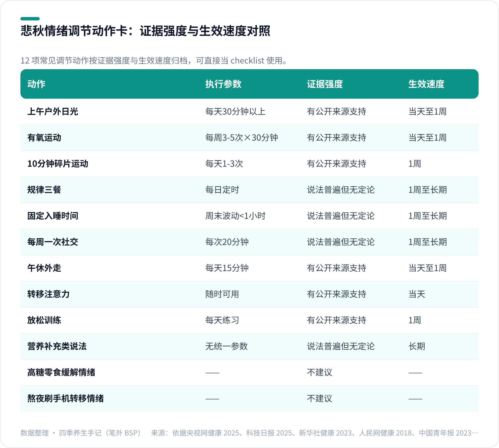Click the 每周3-5次×30分钟 parameter cell

[242, 138]
